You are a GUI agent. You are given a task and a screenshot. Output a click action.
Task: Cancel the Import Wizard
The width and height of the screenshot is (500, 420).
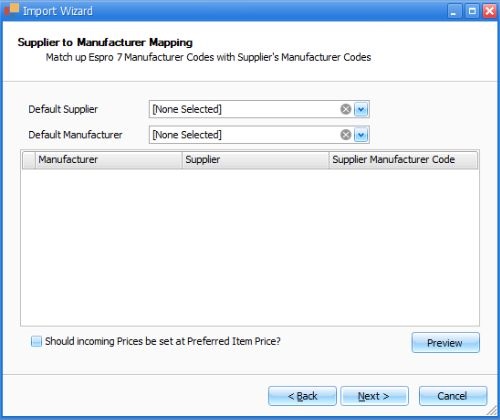453,396
